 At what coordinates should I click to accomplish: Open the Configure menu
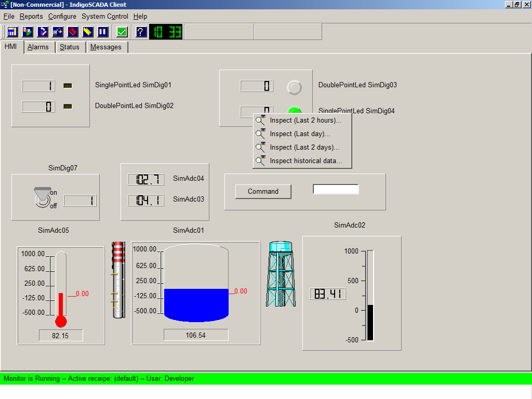click(x=62, y=17)
